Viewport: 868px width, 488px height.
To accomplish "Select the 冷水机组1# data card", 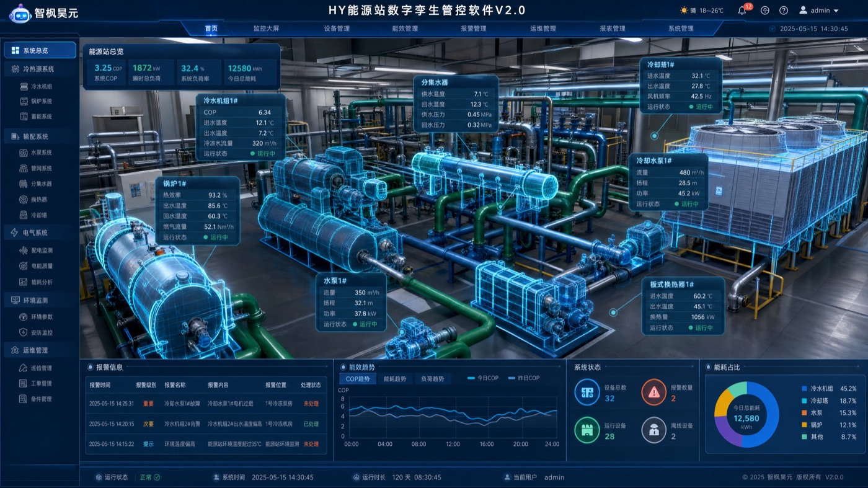I will coord(241,127).
